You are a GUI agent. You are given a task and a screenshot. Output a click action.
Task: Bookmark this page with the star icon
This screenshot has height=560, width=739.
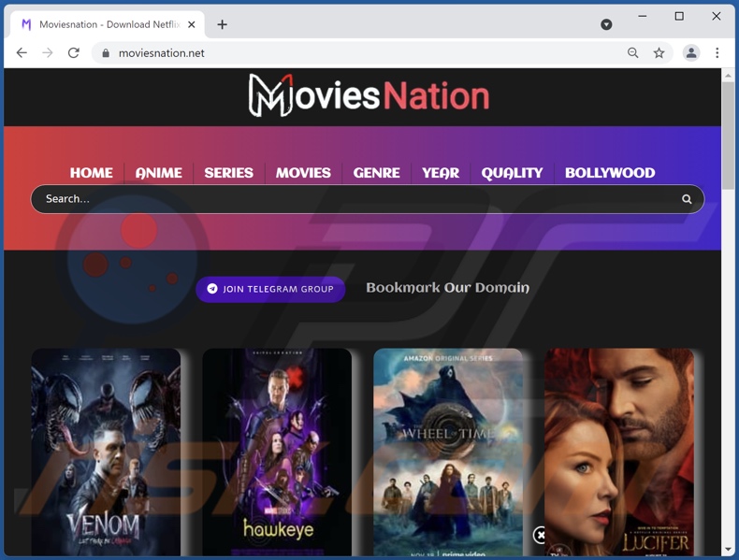coord(659,53)
